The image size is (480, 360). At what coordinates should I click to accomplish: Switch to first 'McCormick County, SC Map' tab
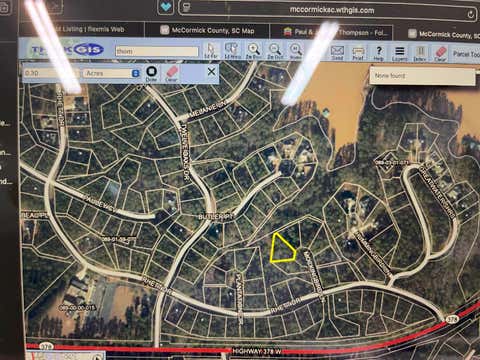[x=207, y=31]
